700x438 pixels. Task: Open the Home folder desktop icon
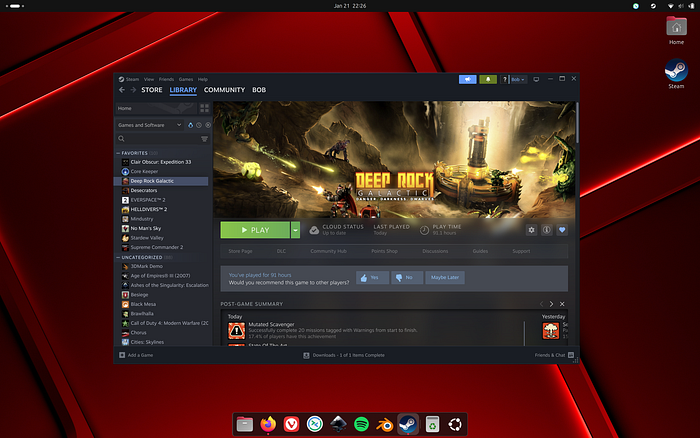[x=676, y=30]
